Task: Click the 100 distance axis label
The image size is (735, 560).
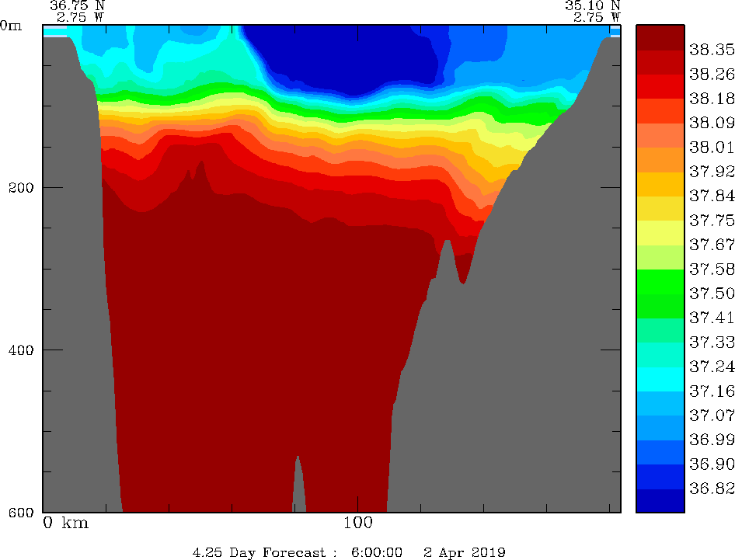Action: (x=358, y=523)
